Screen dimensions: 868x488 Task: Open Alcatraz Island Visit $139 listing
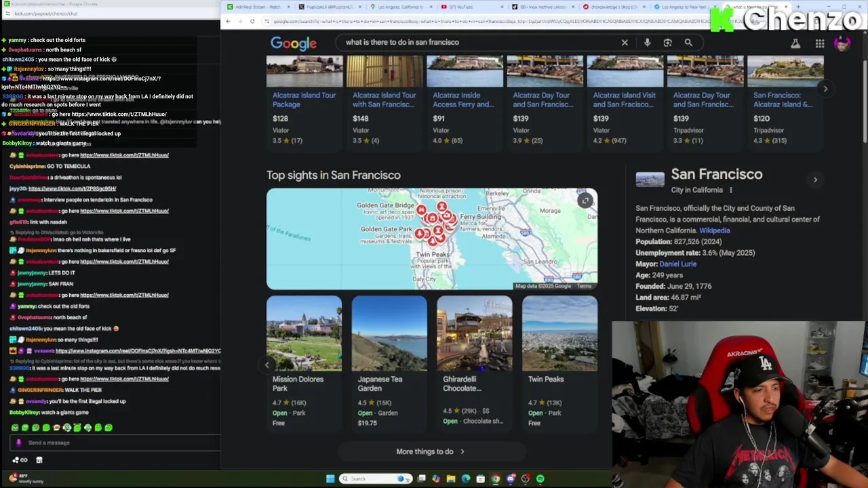point(625,100)
